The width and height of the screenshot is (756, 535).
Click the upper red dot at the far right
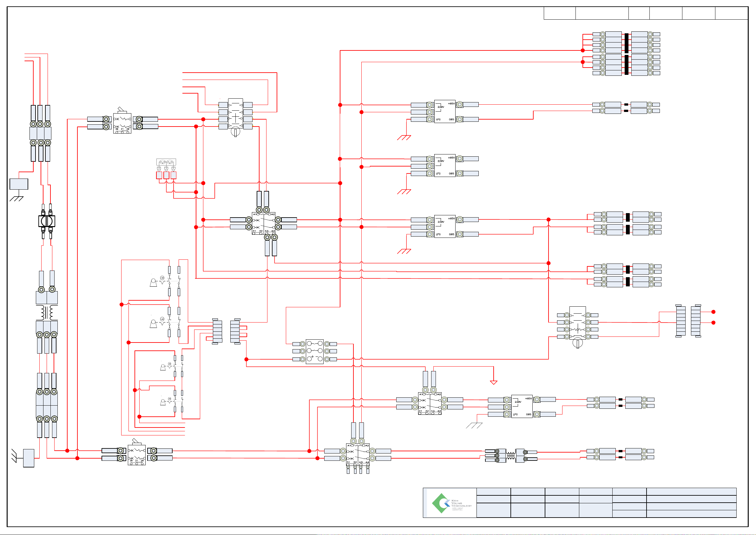(713, 312)
